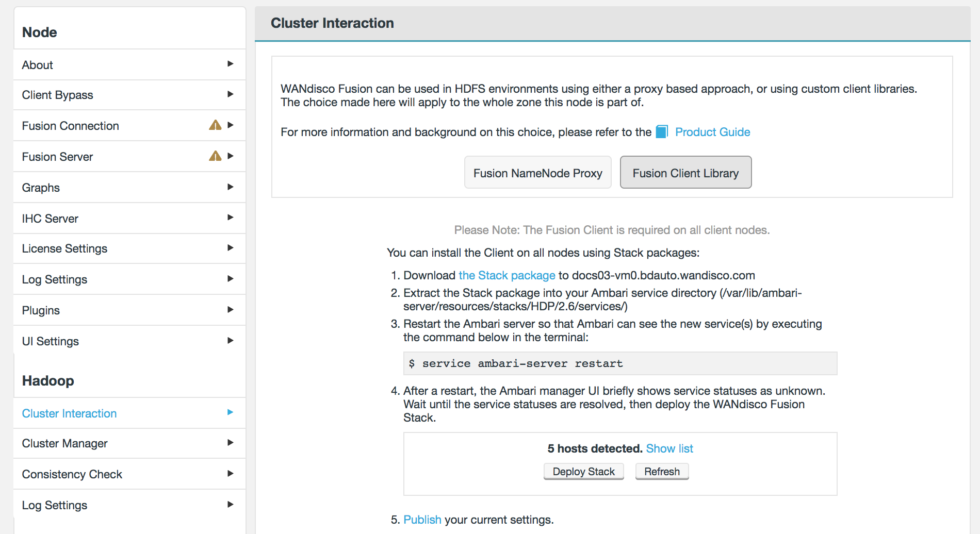Expand the License Settings section arrow
Image resolution: width=980 pixels, height=534 pixels.
[x=231, y=248]
